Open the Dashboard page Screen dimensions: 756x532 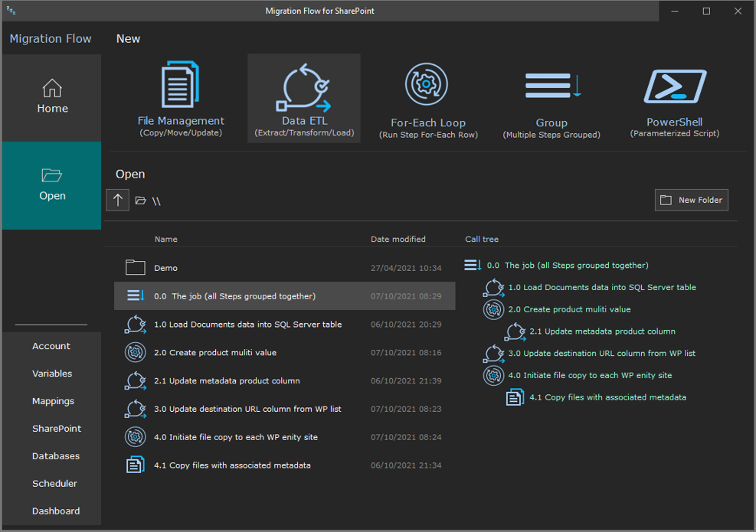tap(56, 511)
